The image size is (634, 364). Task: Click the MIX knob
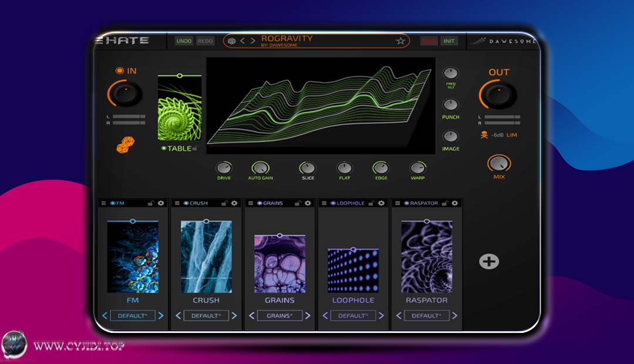[x=498, y=164]
